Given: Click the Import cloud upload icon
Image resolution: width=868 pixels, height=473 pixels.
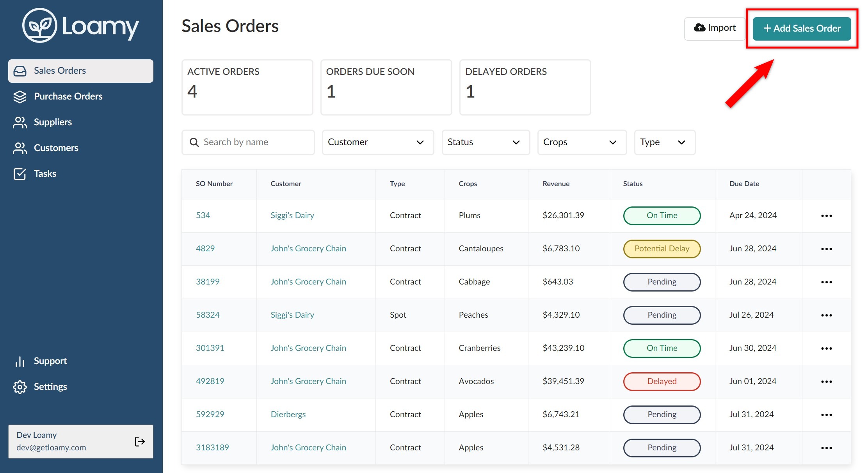Looking at the screenshot, I should point(699,28).
